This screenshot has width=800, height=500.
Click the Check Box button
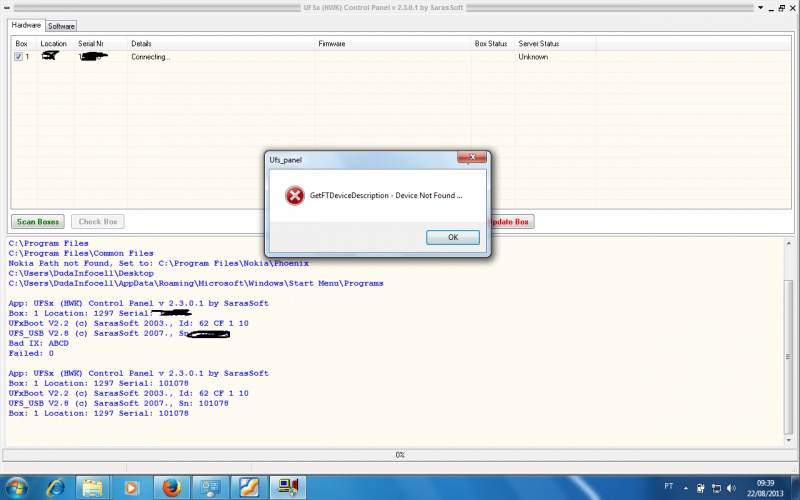[x=98, y=221]
